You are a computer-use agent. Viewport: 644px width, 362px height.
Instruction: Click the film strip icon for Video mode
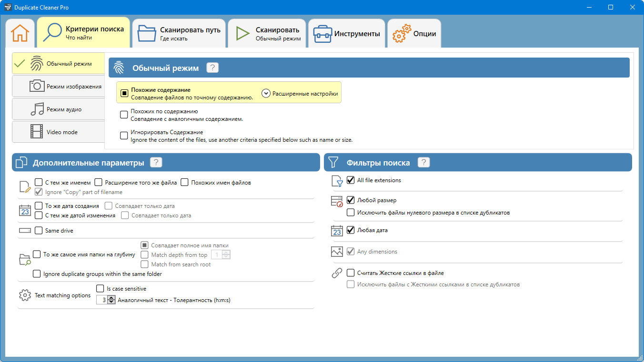[x=37, y=131]
